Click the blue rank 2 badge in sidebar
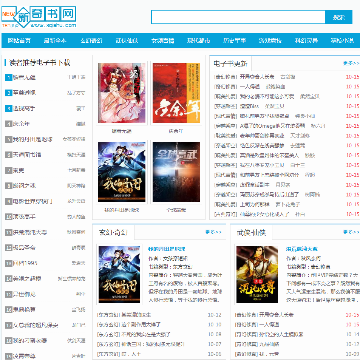The width and height of the screenshot is (360, 360). 8,93
